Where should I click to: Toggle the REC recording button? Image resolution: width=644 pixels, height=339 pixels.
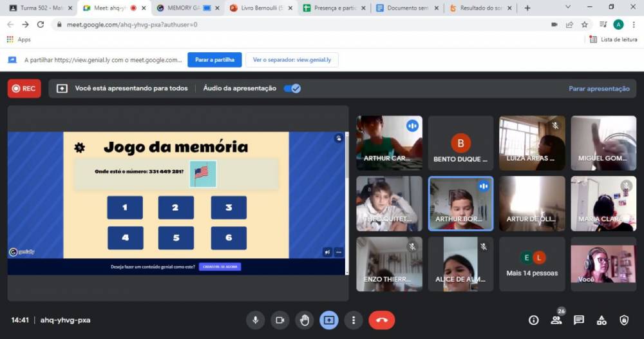[24, 88]
